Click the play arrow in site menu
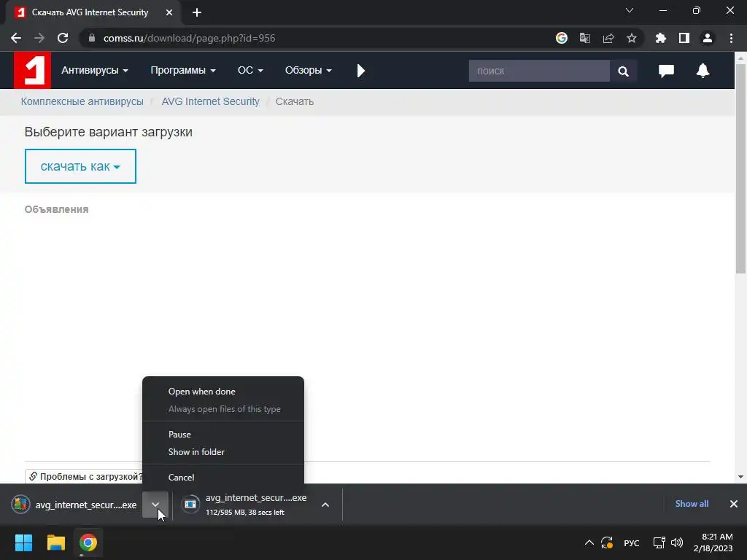Screen dimensions: 747x560 [360, 71]
